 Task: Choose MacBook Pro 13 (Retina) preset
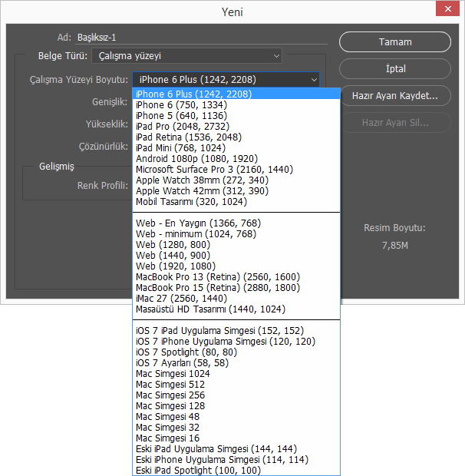point(236,277)
